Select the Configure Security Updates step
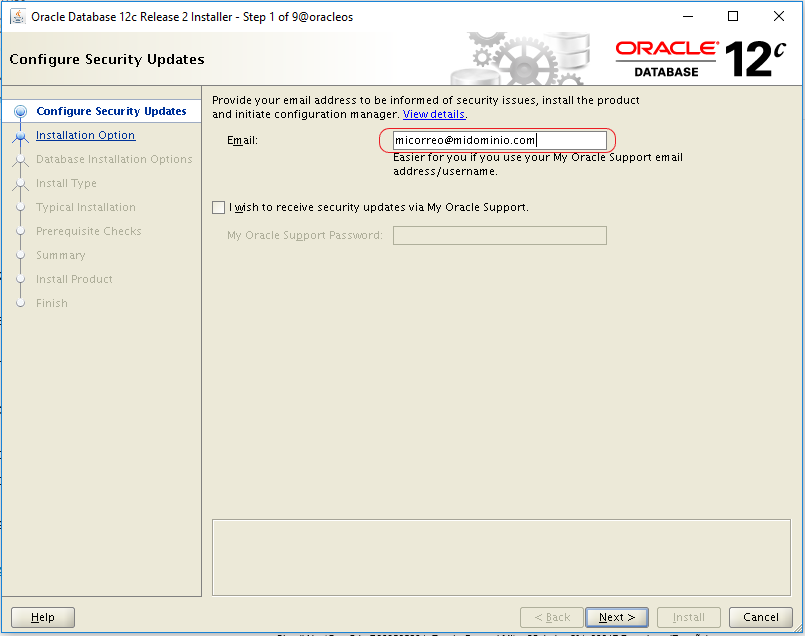Viewport: 805px width, 636px height. pos(111,111)
